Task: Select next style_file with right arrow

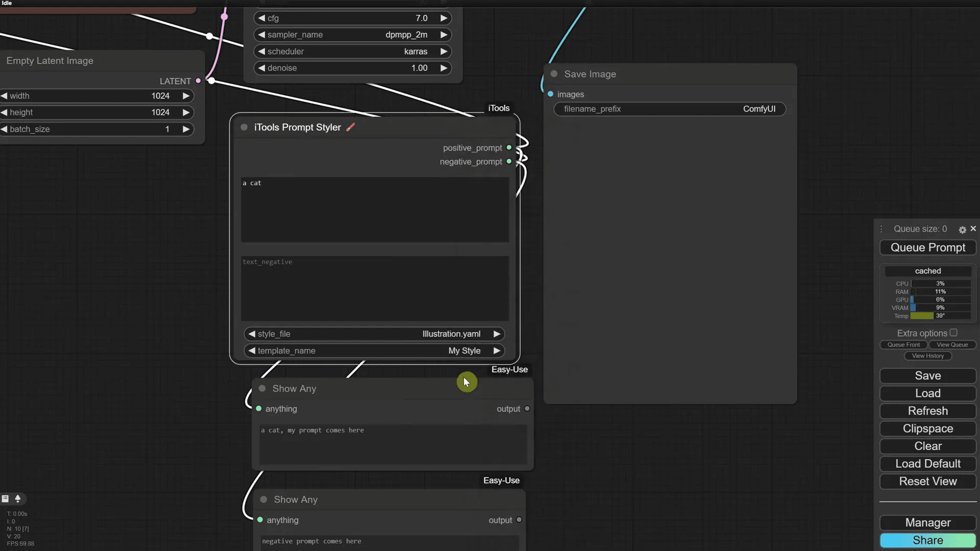Action: pyautogui.click(x=497, y=334)
